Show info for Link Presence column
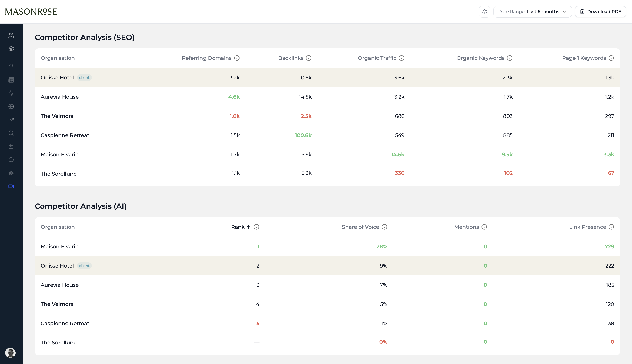 coord(611,227)
